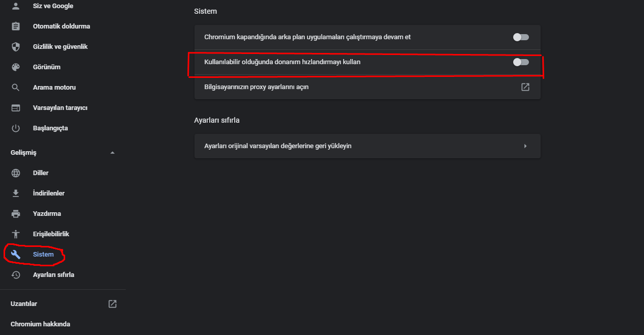Click the browser window icon for Varsayılan tarayıcı
Viewport: 644px width, 335px height.
tap(16, 108)
